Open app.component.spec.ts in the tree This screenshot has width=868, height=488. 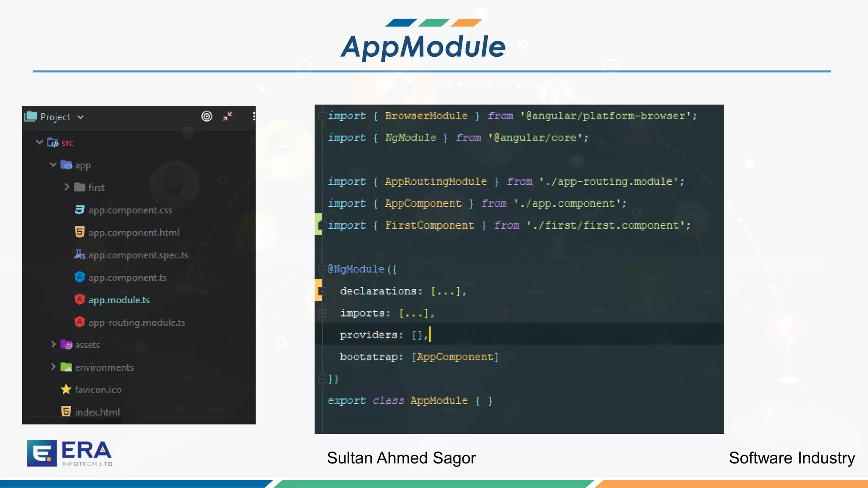point(138,255)
